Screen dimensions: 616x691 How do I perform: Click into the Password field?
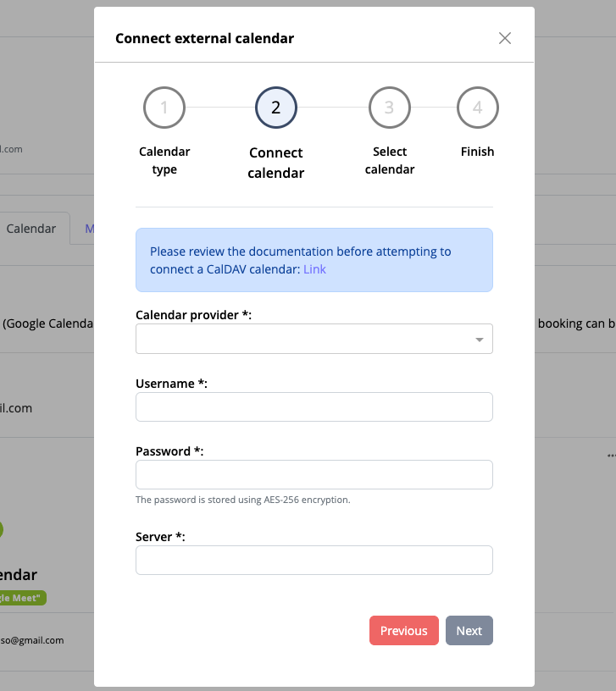click(x=314, y=474)
